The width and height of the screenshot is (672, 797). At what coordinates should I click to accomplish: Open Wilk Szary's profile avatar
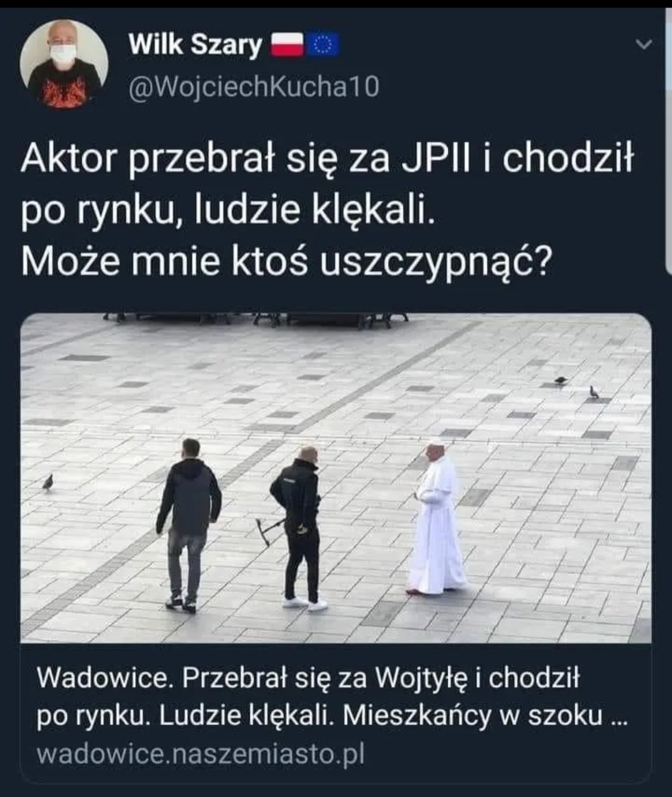tap(64, 65)
